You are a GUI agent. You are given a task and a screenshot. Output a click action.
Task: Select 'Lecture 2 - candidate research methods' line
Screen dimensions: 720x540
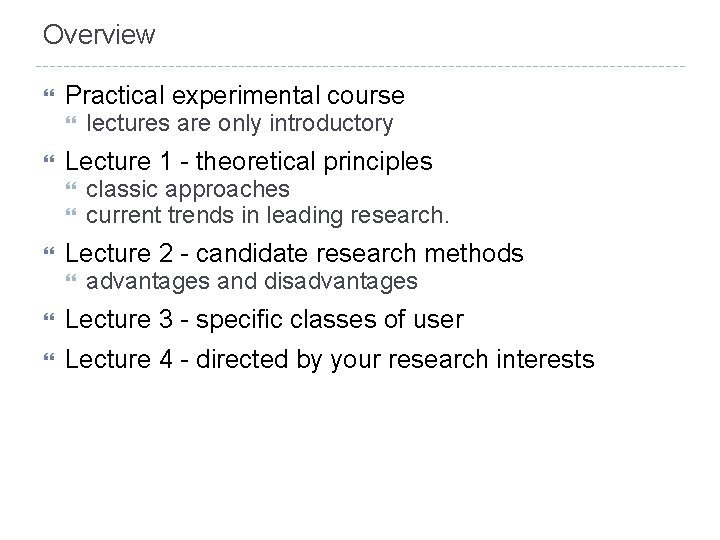(x=293, y=253)
